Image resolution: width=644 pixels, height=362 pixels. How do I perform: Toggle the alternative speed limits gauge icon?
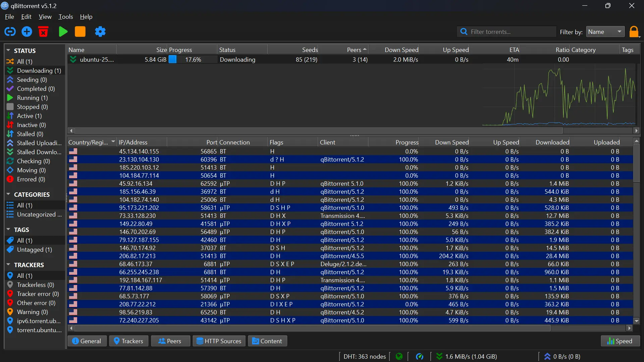tap(420, 356)
